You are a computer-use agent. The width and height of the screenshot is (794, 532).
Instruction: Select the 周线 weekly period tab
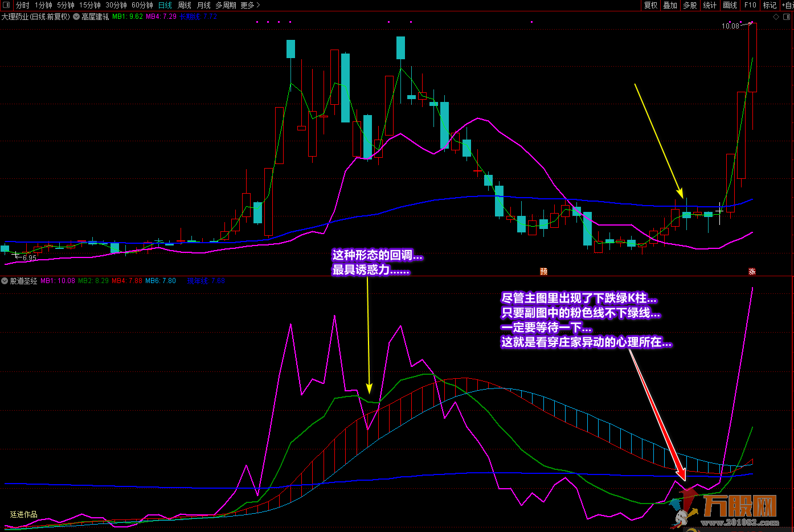(185, 5)
